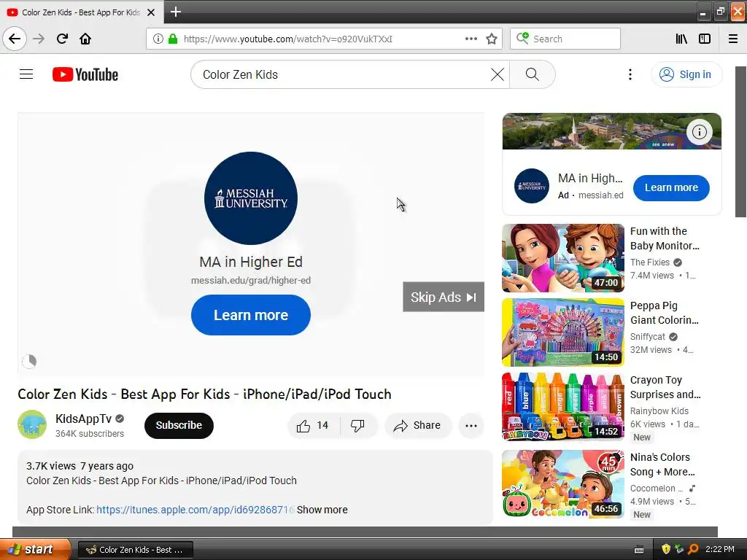
Task: Click the Peppa Pig Giant Coloring title
Action: 665,313
